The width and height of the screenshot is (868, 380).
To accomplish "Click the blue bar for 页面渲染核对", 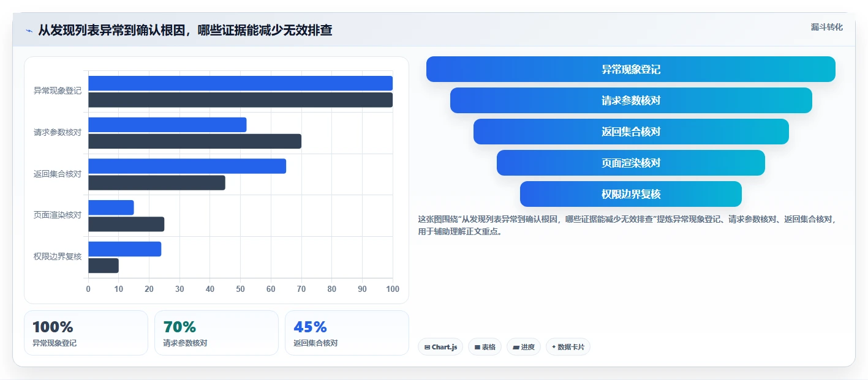I will tap(111, 207).
